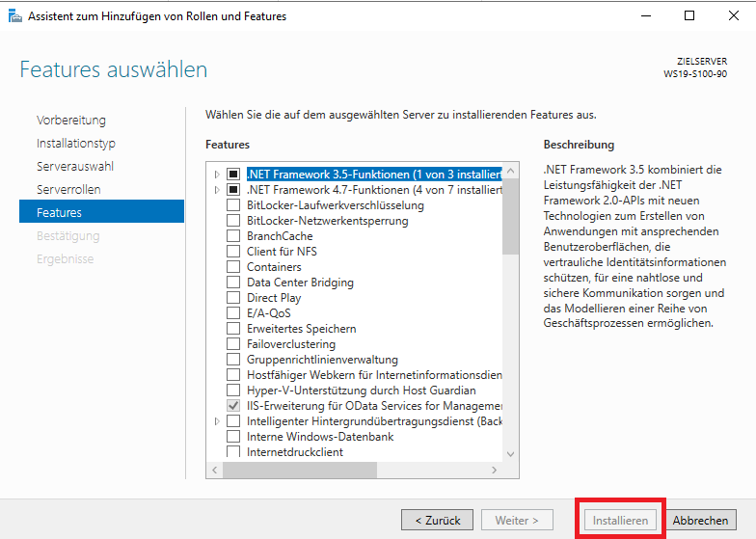Image resolution: width=756 pixels, height=539 pixels.
Task: Maximize the wizard window
Action: (x=689, y=15)
